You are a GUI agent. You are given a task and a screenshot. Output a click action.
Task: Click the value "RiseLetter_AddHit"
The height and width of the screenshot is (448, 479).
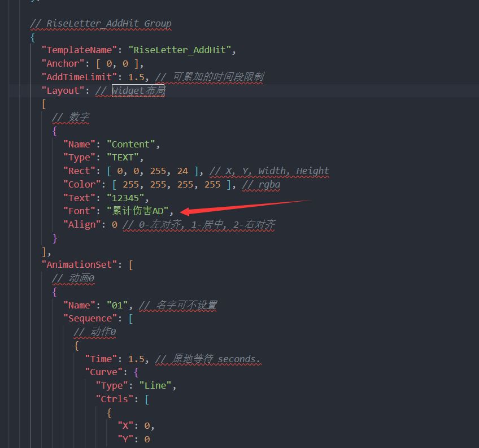(180, 50)
